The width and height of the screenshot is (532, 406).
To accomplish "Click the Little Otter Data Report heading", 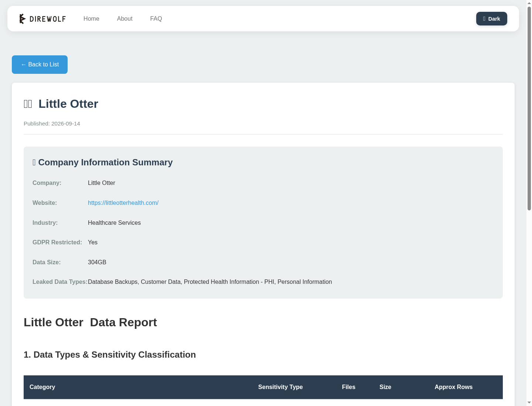I will 90,322.
